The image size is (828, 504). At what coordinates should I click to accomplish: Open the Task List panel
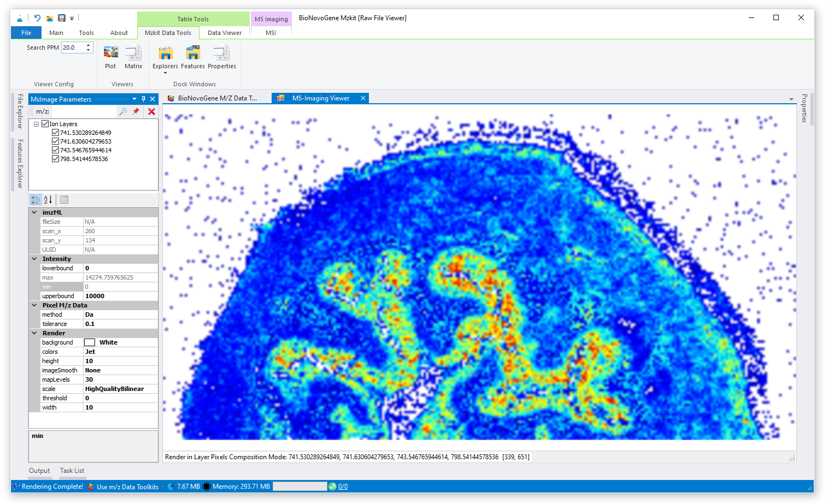[x=72, y=471]
